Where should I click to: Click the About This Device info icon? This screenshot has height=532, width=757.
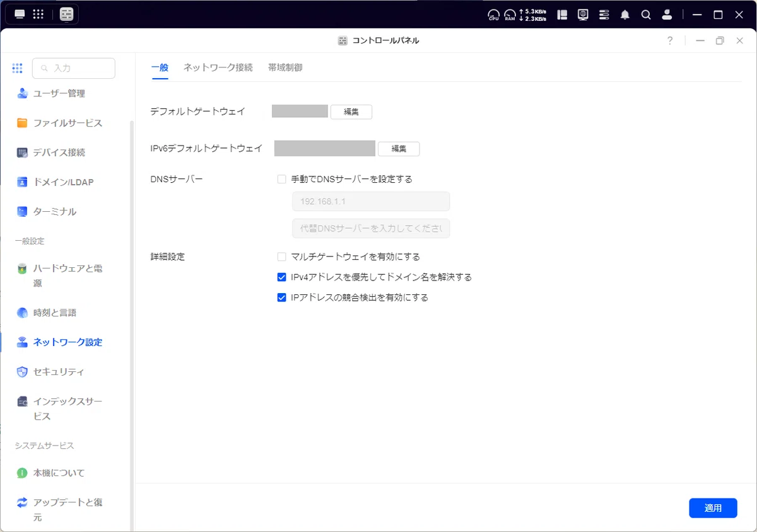click(22, 473)
